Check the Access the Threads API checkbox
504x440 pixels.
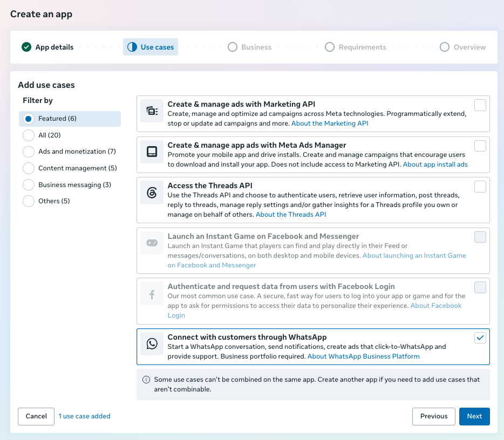pyautogui.click(x=480, y=186)
